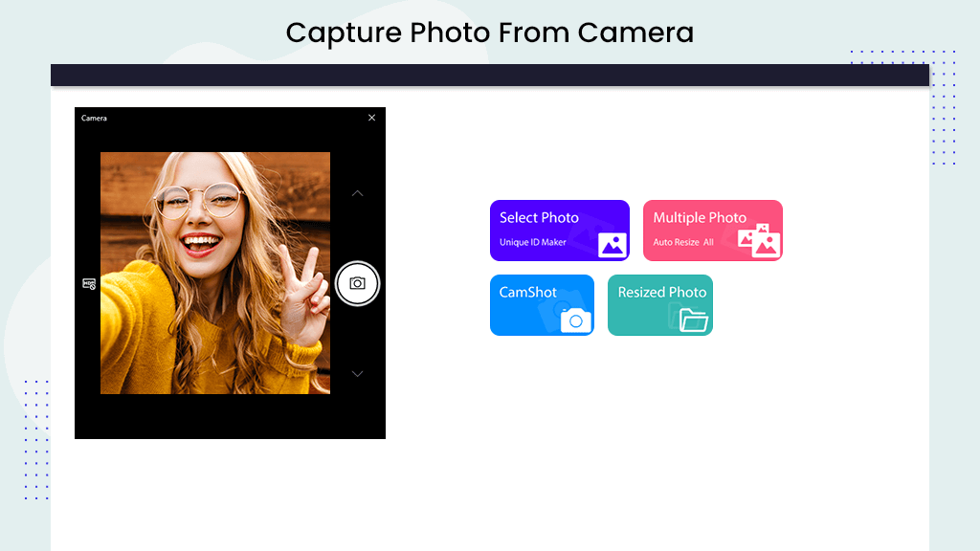This screenshot has height=551, width=980.
Task: Toggle the HDR icon in Camera window
Action: [89, 283]
